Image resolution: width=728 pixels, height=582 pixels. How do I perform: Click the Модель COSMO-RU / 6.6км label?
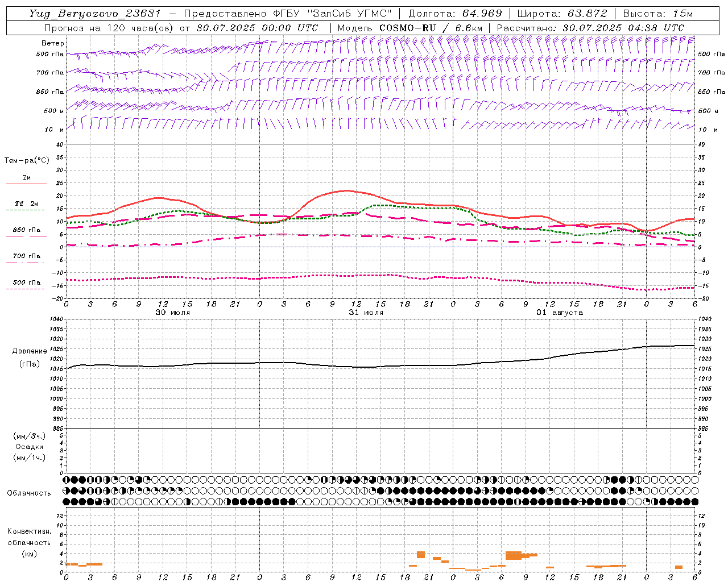point(409,28)
